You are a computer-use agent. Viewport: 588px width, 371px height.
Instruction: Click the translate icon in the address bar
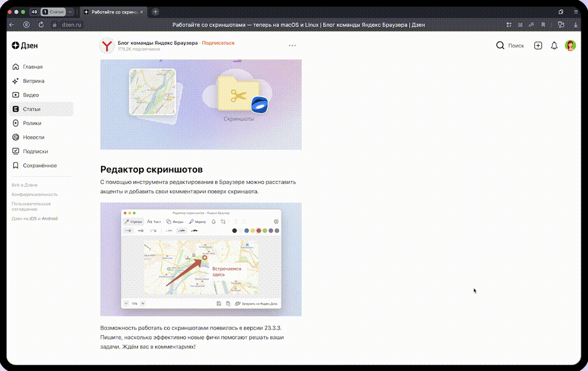tap(532, 25)
